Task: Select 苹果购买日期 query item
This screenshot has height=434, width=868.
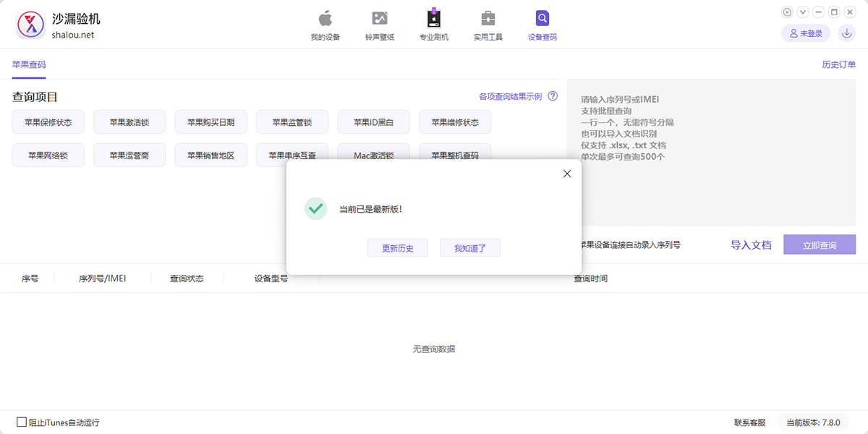Action: click(210, 122)
